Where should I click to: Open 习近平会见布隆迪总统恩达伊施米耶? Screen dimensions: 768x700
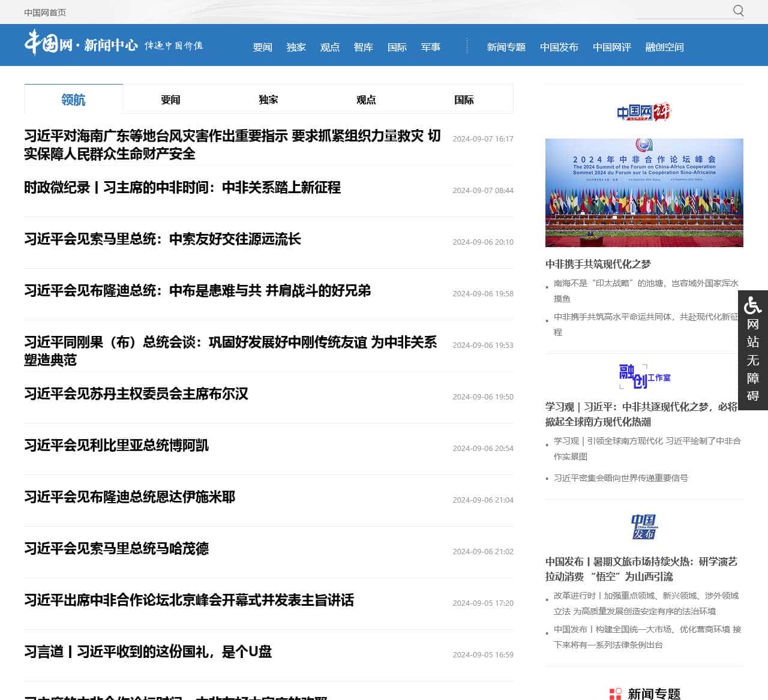130,497
